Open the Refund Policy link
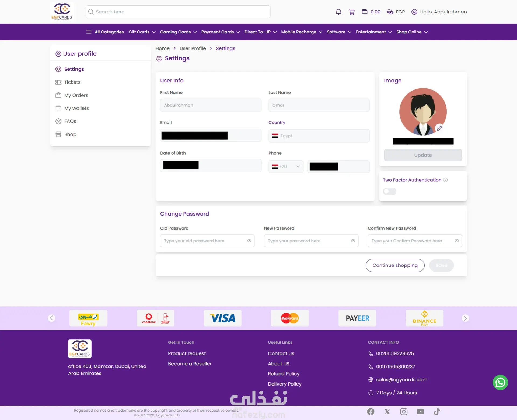This screenshot has height=420, width=517. click(x=283, y=374)
